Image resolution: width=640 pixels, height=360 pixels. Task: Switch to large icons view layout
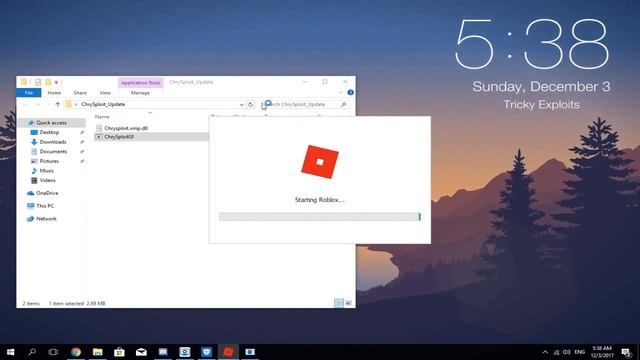coord(349,303)
